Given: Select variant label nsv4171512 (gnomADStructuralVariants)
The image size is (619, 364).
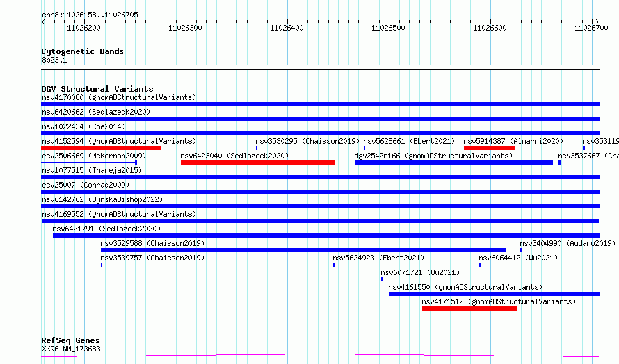Looking at the screenshot, I should tap(499, 301).
